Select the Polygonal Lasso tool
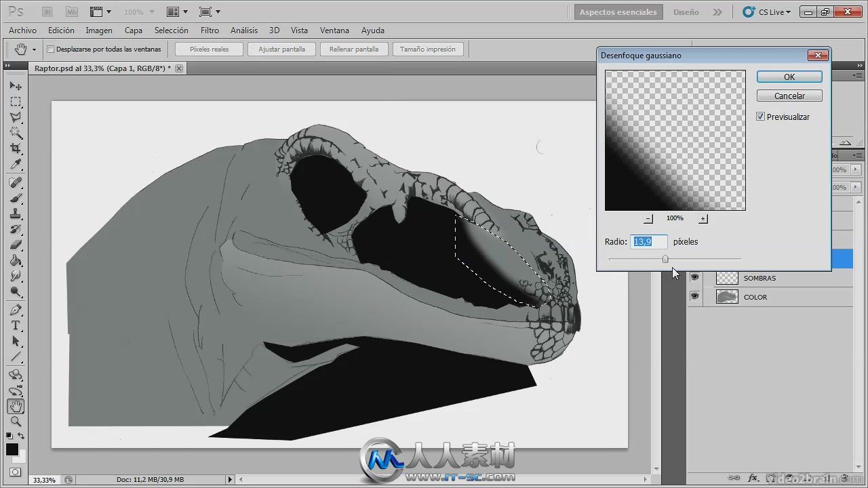Image resolution: width=868 pixels, height=488 pixels. 16,117
